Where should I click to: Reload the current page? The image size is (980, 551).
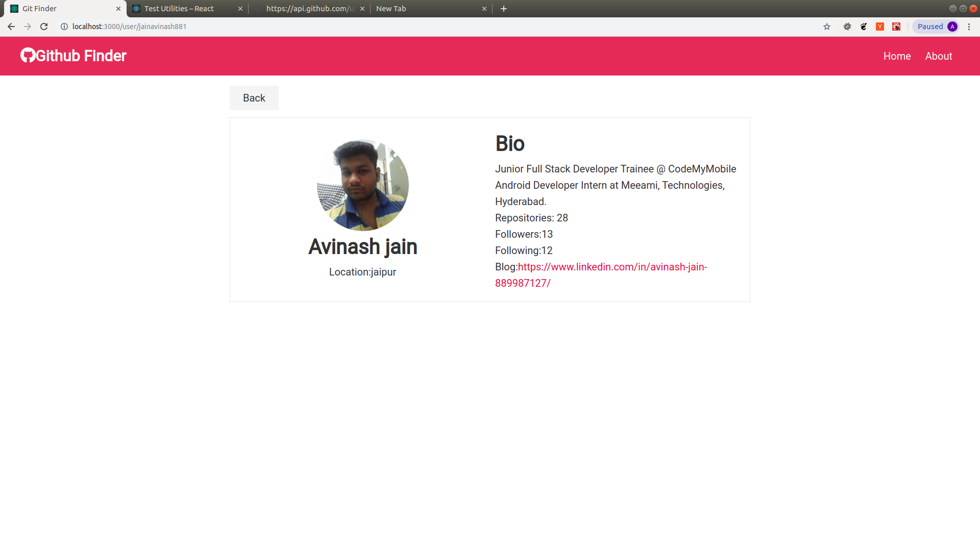tap(44, 26)
